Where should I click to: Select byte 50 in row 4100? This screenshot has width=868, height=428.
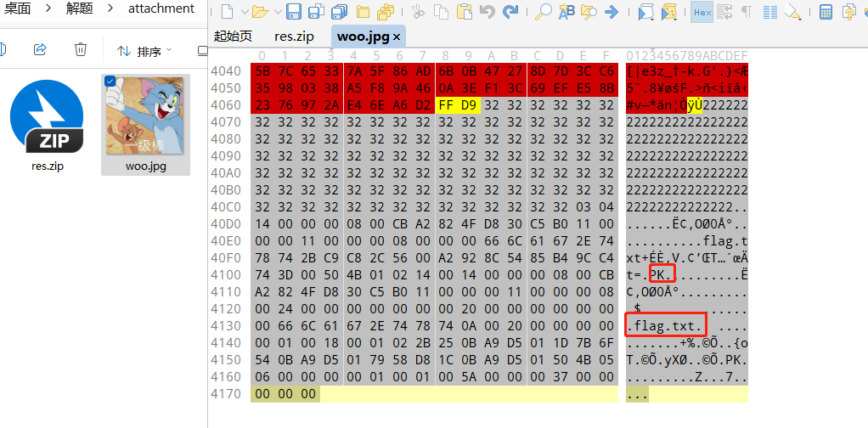coord(331,275)
